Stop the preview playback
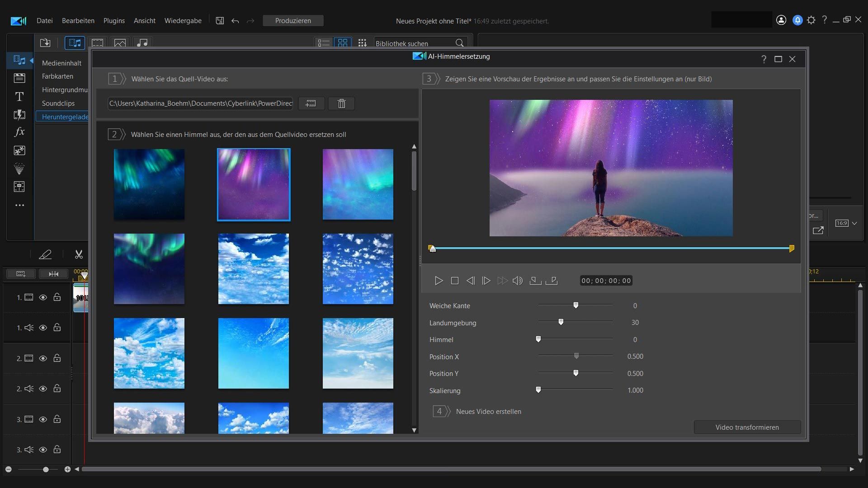 pyautogui.click(x=455, y=281)
